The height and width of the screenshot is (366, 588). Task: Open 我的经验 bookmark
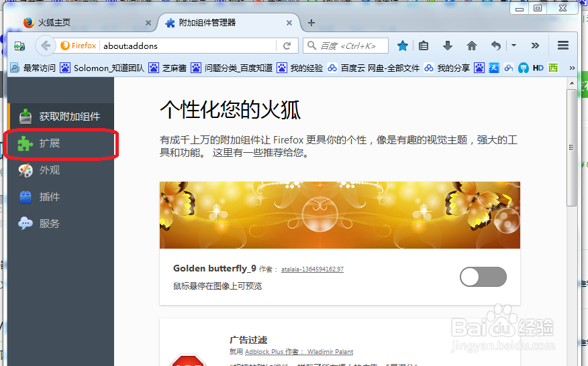point(300,68)
